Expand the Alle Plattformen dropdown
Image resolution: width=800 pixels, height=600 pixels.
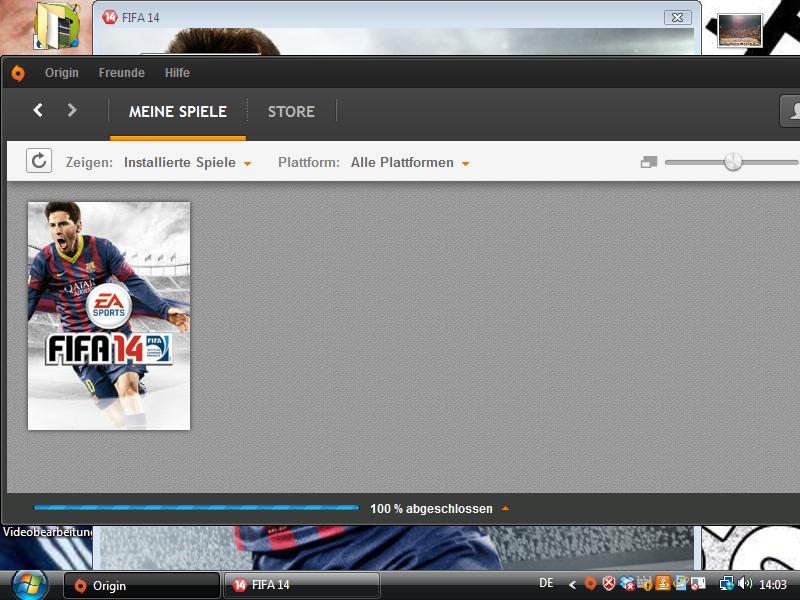pos(410,163)
